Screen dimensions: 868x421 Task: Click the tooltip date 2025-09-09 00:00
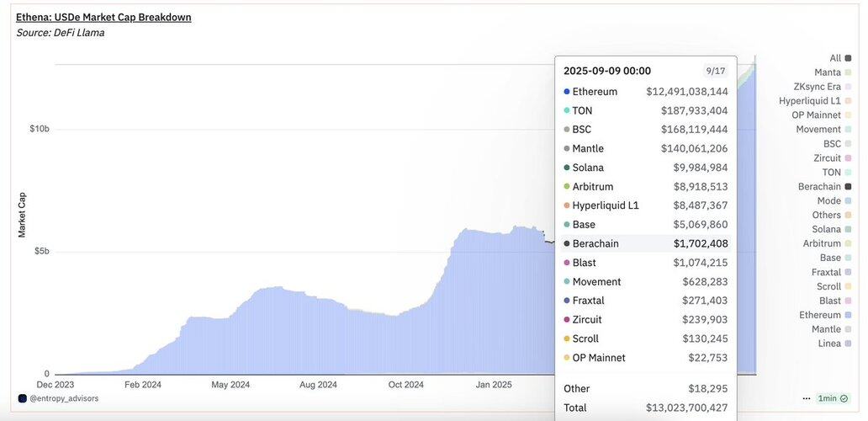click(x=607, y=71)
